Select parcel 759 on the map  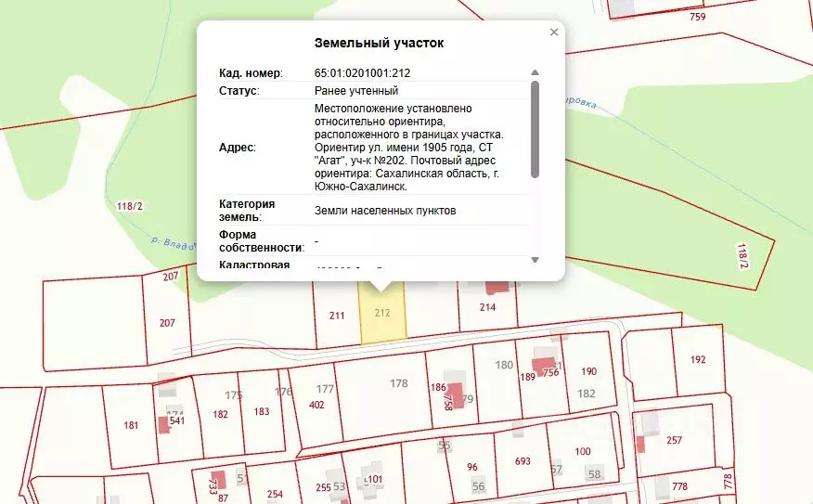click(698, 17)
